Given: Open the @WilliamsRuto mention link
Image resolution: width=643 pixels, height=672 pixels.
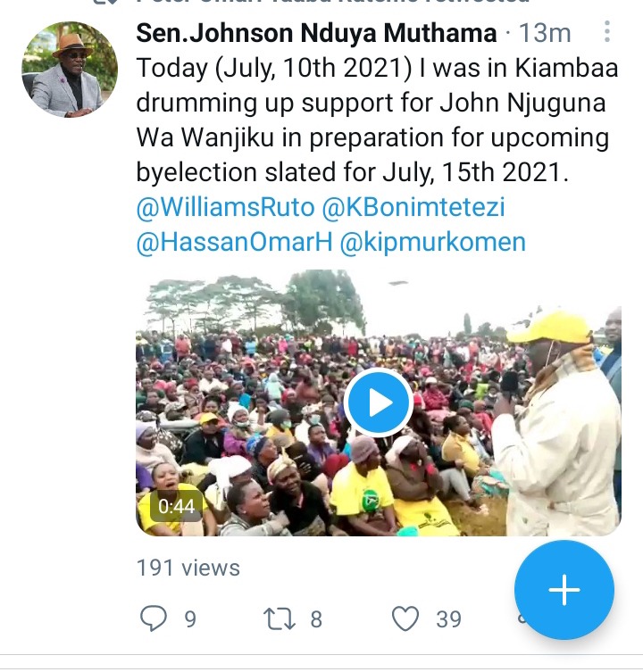Looking at the screenshot, I should pos(226,207).
